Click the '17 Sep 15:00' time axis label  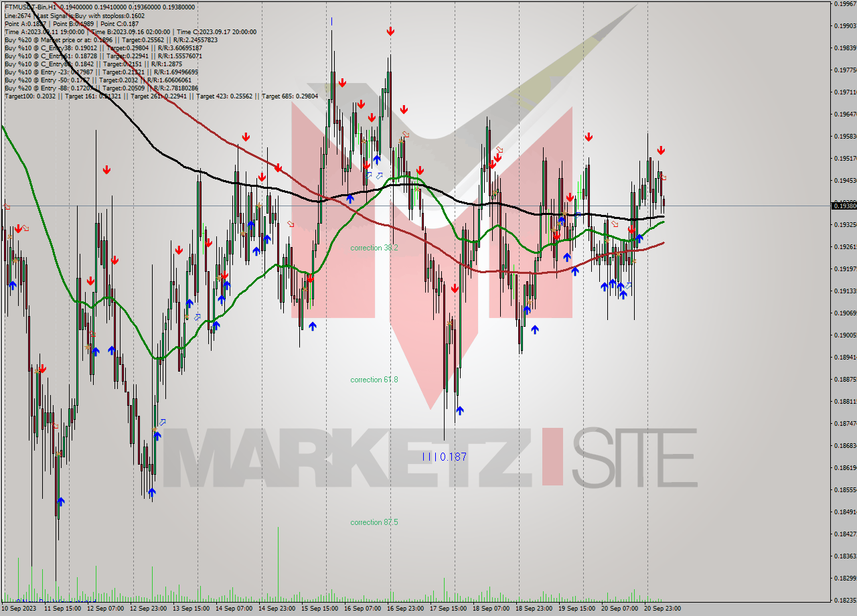click(x=448, y=609)
